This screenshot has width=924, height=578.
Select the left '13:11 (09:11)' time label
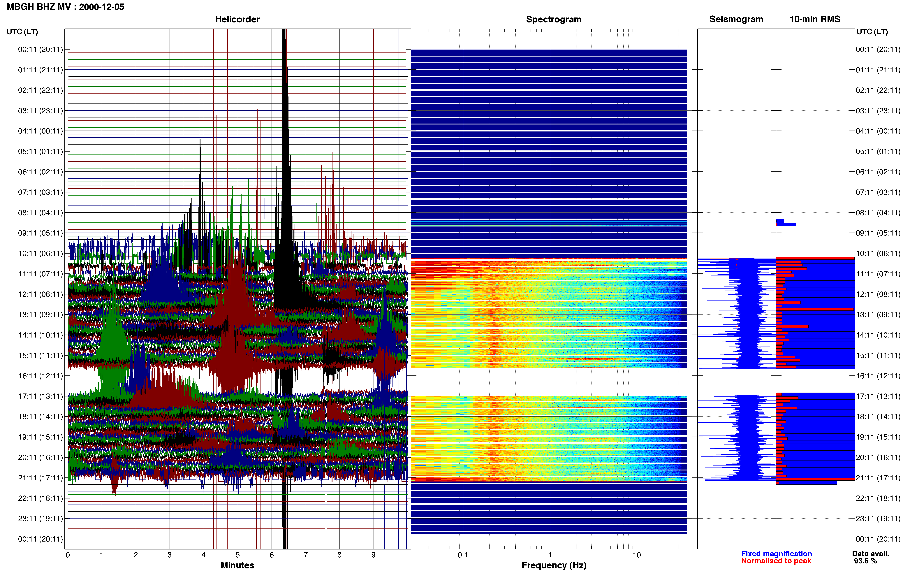point(41,315)
